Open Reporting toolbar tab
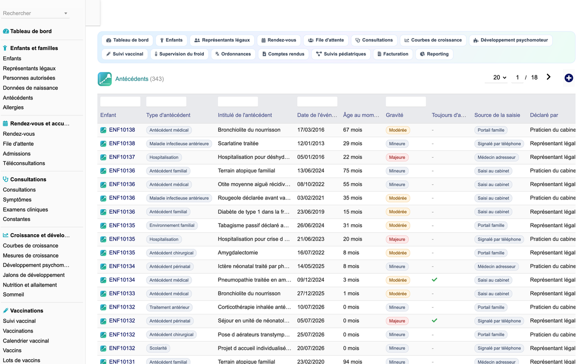This screenshot has width=588, height=364. coord(435,54)
